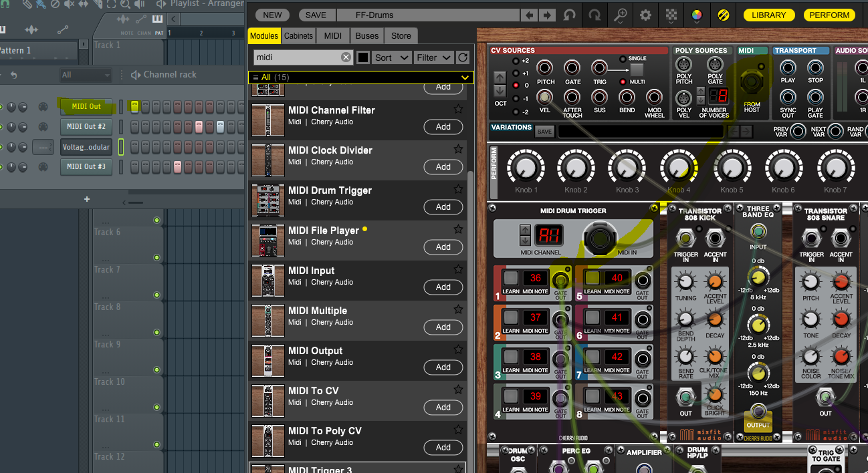The height and width of the screenshot is (473, 868).
Task: Click the Transport PLAY jack
Action: coord(788,67)
